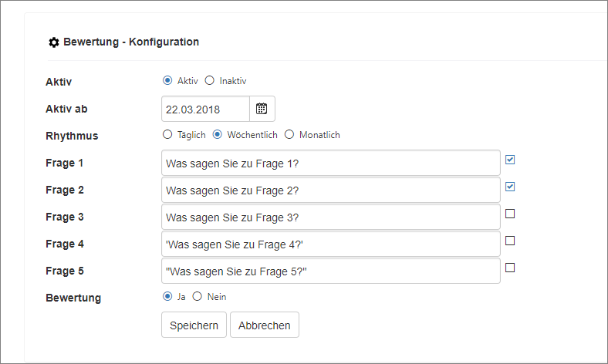Click into the Frage 3 text field
Image resolution: width=608 pixels, height=364 pixels.
(x=331, y=217)
